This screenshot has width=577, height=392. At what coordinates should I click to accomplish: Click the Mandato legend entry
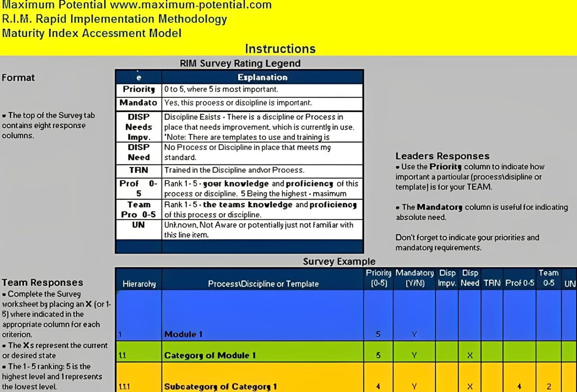[x=138, y=103]
